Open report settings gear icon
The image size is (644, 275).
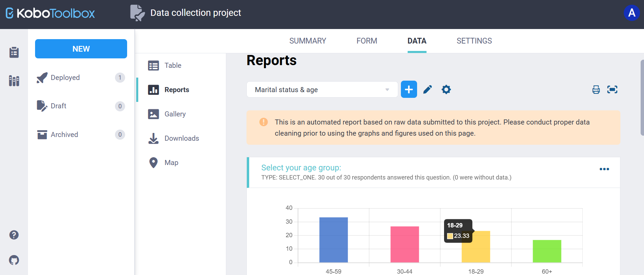click(446, 89)
